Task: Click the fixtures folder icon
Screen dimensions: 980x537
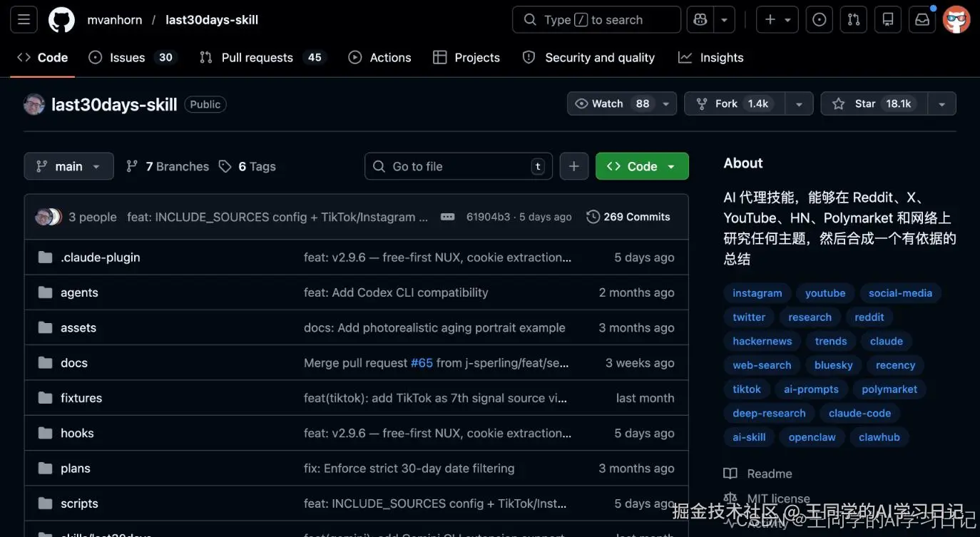Action: pos(46,398)
